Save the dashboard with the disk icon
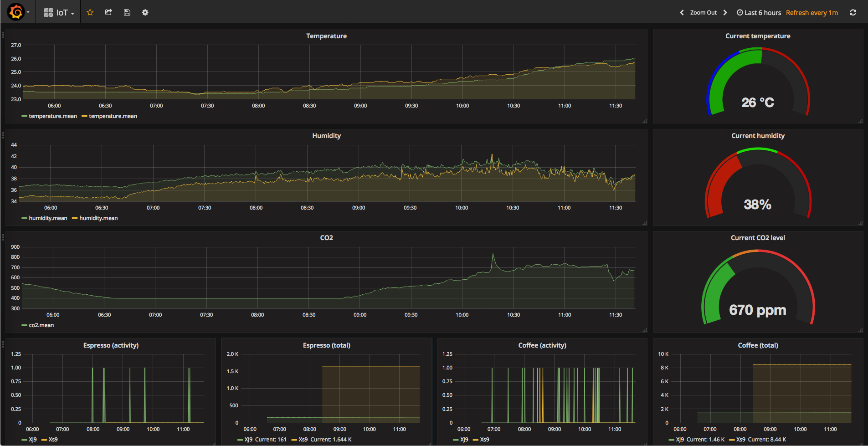The width and height of the screenshot is (868, 446). coord(127,12)
